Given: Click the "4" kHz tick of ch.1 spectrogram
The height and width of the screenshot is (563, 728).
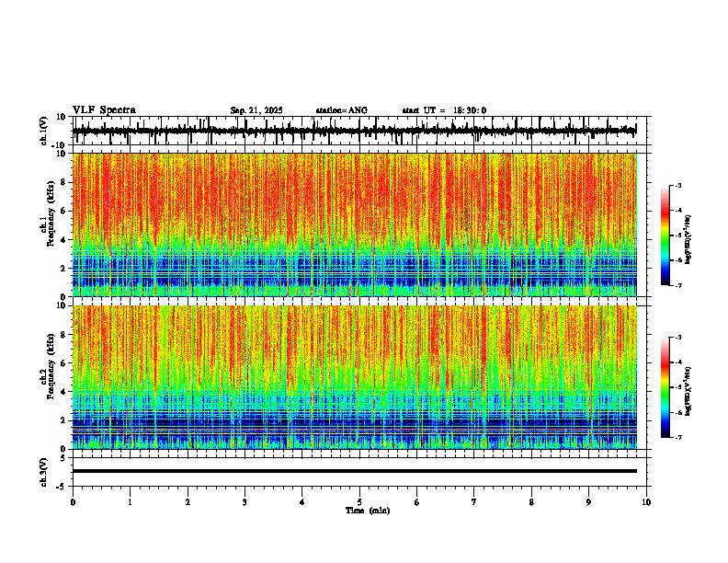Looking at the screenshot, I should point(64,240).
